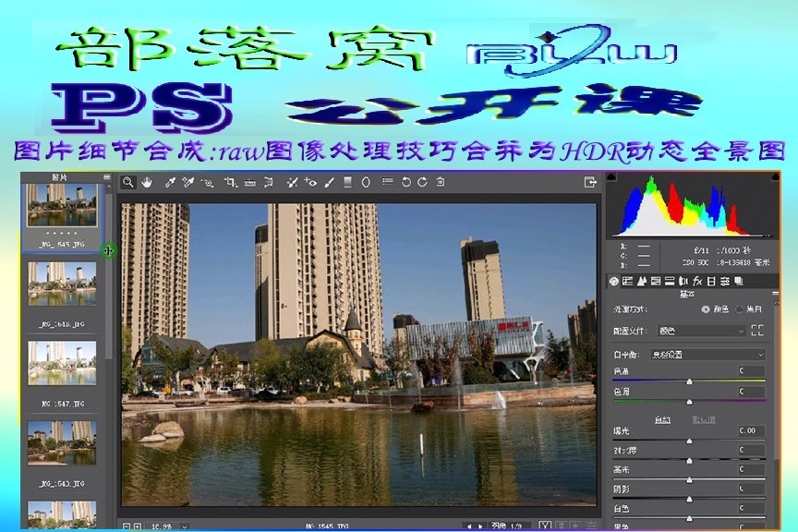Switch processing mode to 黑白 black and white
The height and width of the screenshot is (532, 798).
(x=739, y=309)
